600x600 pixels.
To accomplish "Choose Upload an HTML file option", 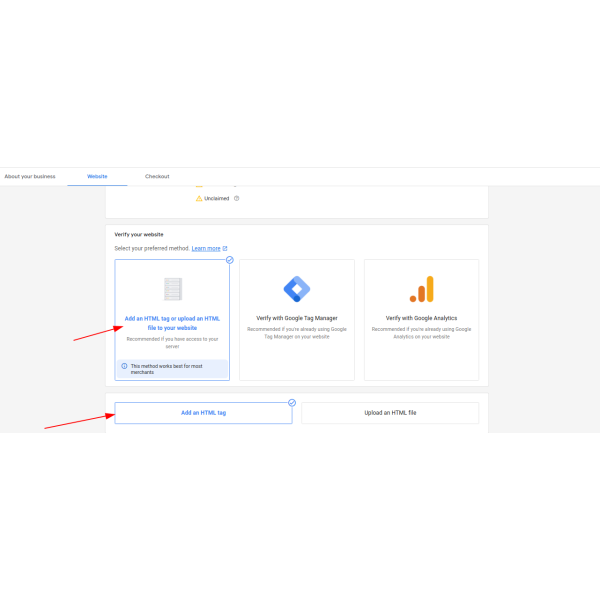I will coord(390,413).
